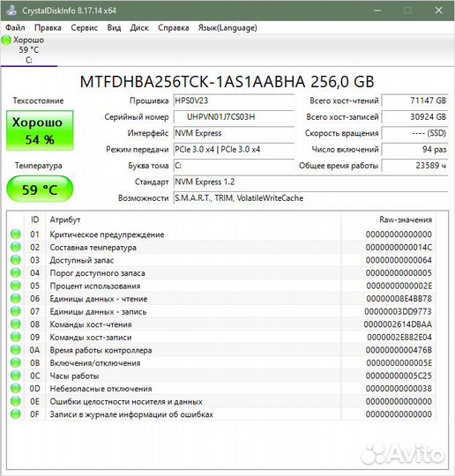Viewport: 455px width, 476px height.
Task: Click status icon for Процент использования
Action: pos(16,286)
